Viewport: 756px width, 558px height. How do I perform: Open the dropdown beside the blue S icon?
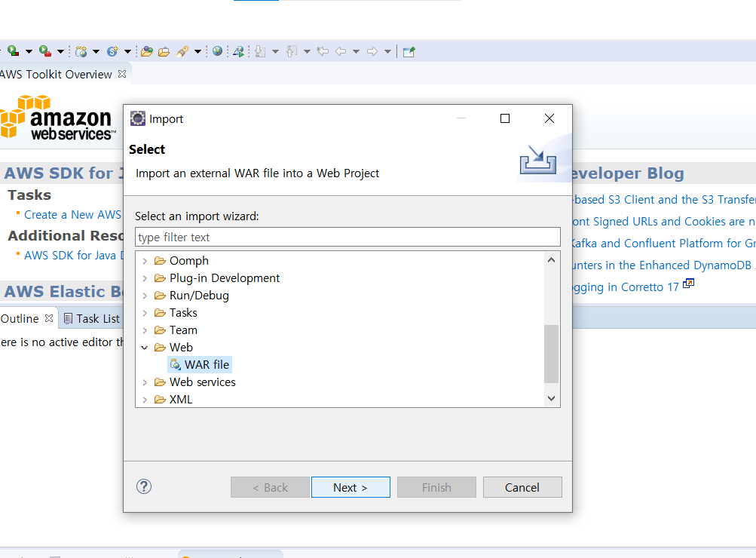[x=127, y=51]
